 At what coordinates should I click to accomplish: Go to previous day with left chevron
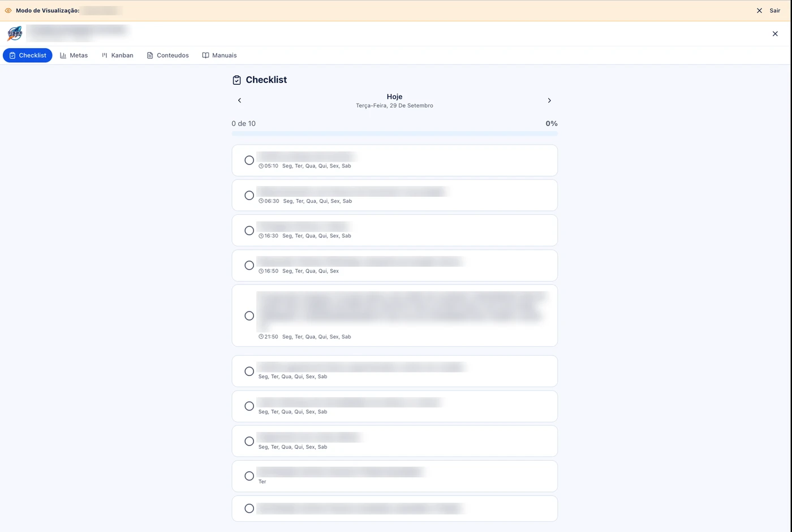click(239, 101)
